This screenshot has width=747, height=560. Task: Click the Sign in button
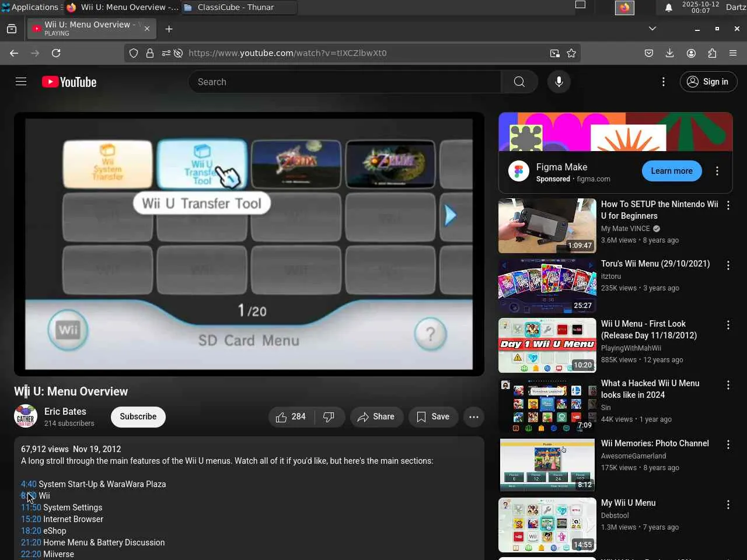point(708,82)
